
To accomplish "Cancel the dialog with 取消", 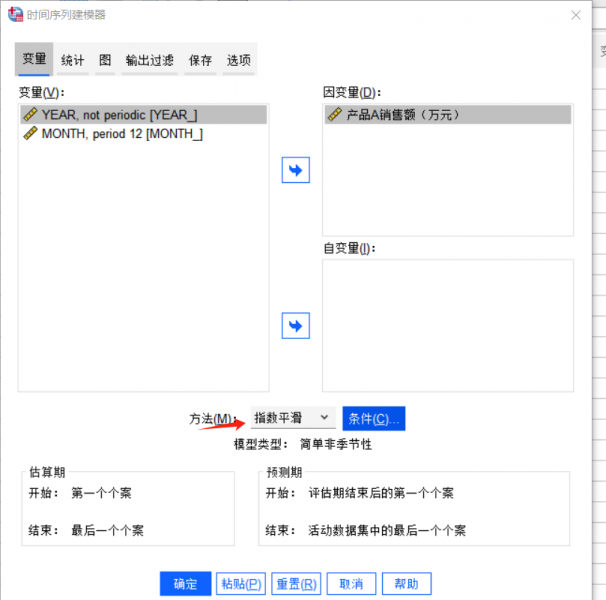I will (x=351, y=583).
